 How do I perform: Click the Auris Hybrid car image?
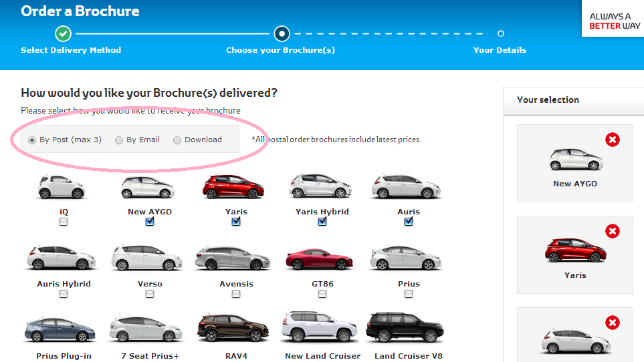[62, 258]
